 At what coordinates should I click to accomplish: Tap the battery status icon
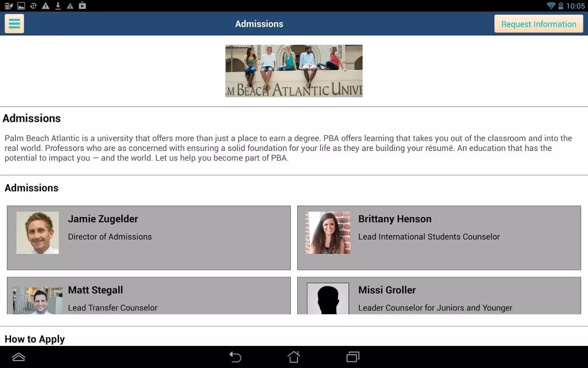pyautogui.click(x=561, y=6)
